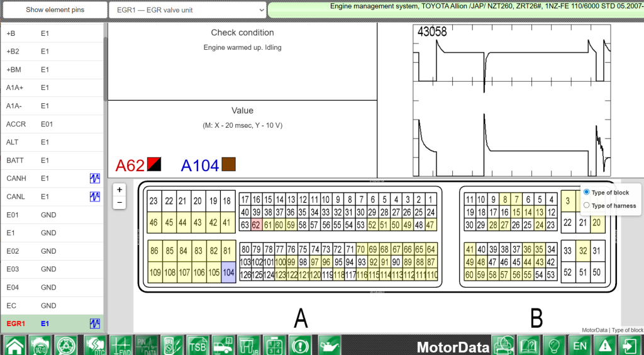Select the ACCR signal row
This screenshot has width=644, height=355.
coord(52,124)
